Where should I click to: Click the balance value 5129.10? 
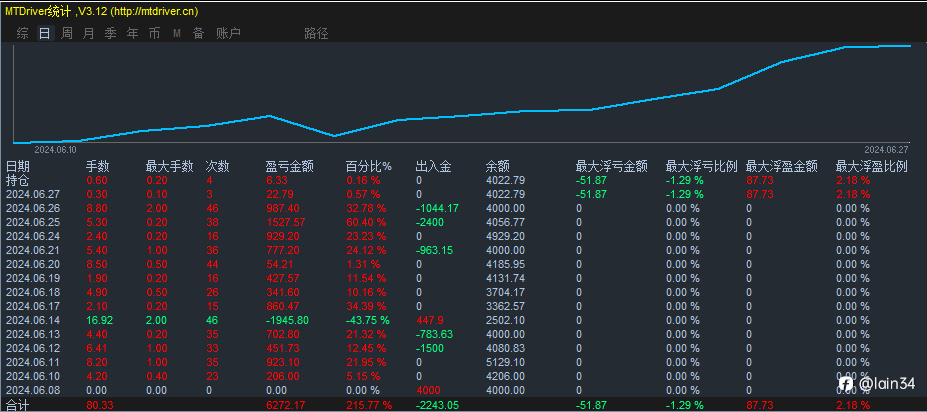[x=505, y=362]
